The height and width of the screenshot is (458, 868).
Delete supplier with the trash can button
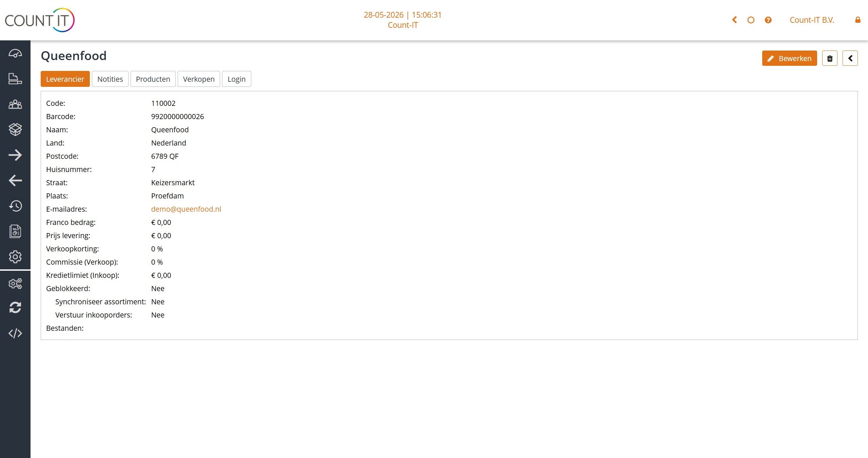(830, 58)
